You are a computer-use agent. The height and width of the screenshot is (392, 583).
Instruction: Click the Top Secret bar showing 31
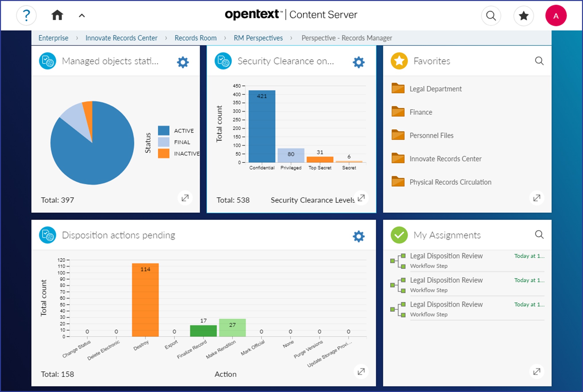coord(320,159)
